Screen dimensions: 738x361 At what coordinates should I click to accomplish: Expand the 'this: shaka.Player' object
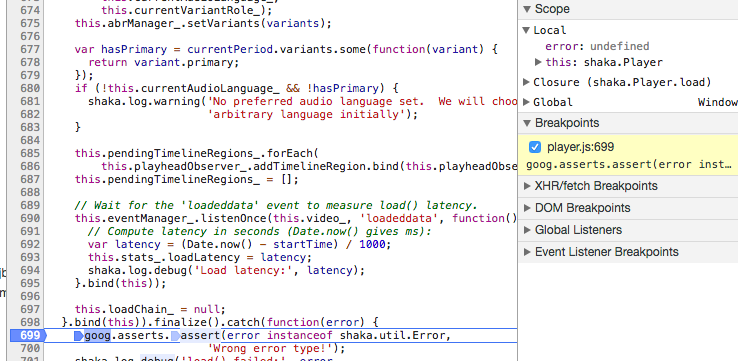[538, 62]
